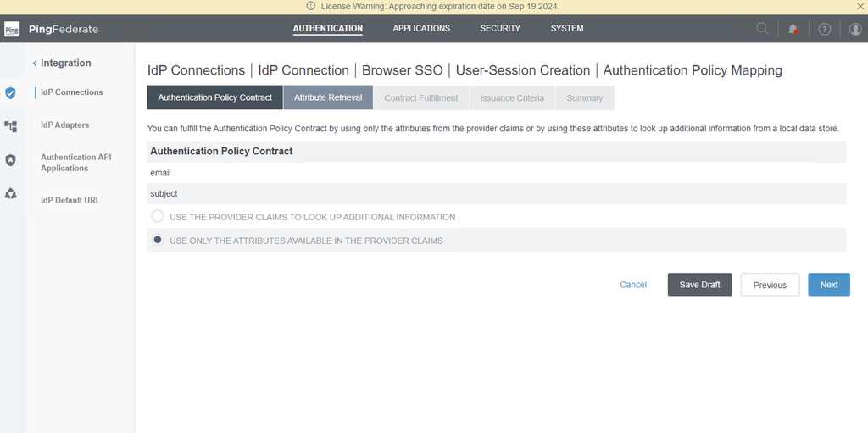Open IdP Adapters in the sidebar
Screen dimensions: 868x433
coord(64,125)
